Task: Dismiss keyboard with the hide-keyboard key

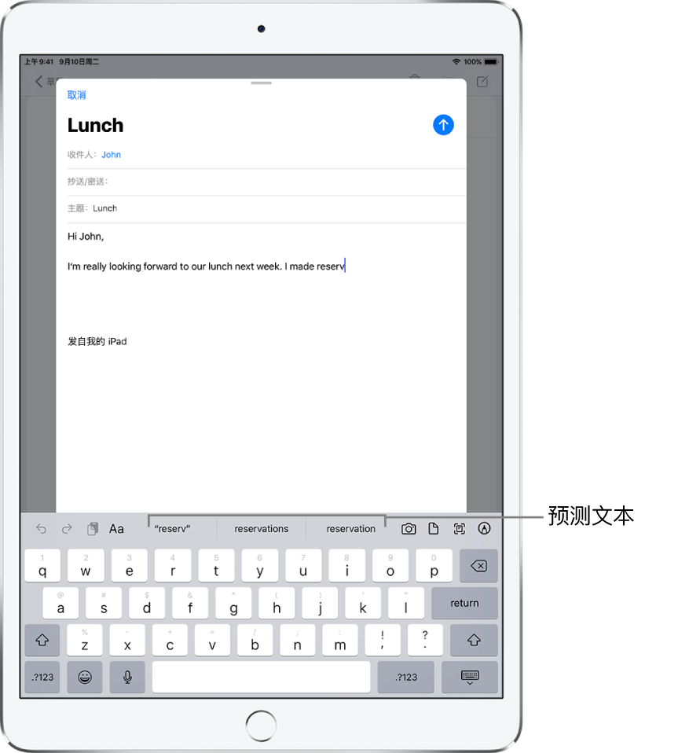Action: coord(469,677)
